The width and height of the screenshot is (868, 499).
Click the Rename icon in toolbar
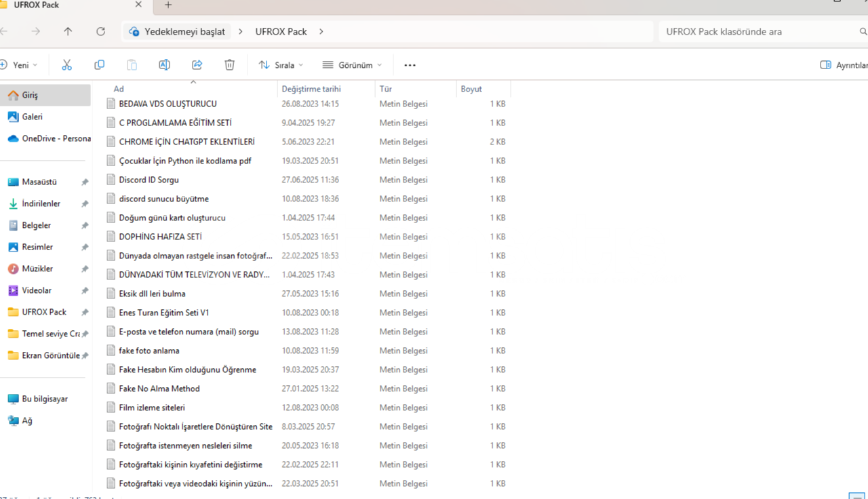tap(164, 65)
